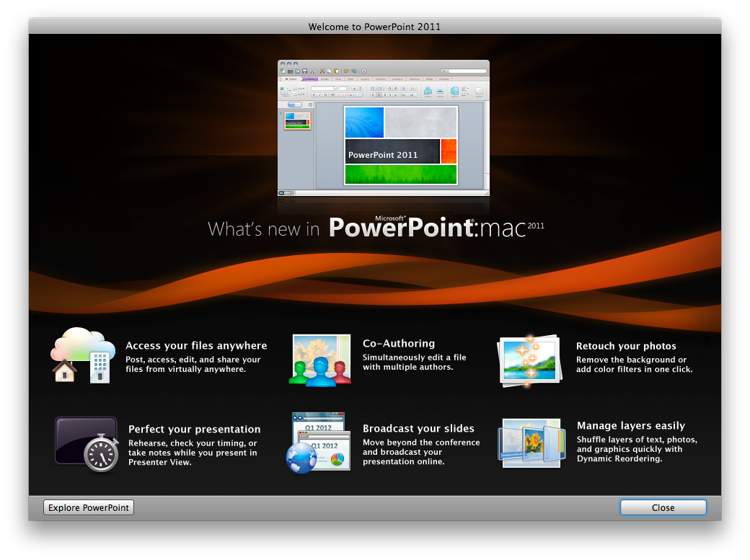Select the "Manage layers easily" heading
This screenshot has width=750, height=560.
pos(631,426)
